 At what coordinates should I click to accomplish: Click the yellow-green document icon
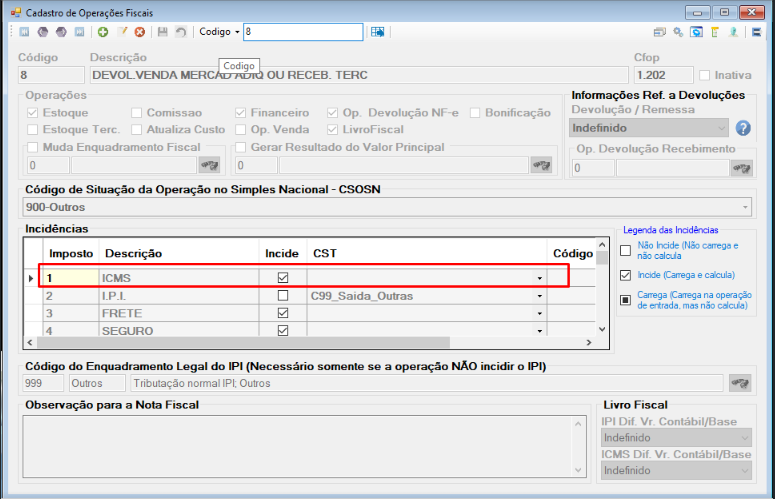[715, 32]
